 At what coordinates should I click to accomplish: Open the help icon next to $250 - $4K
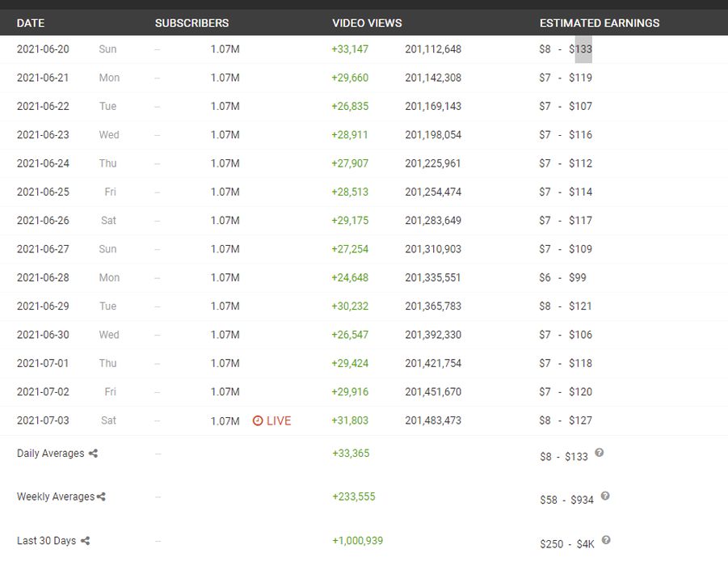click(606, 540)
